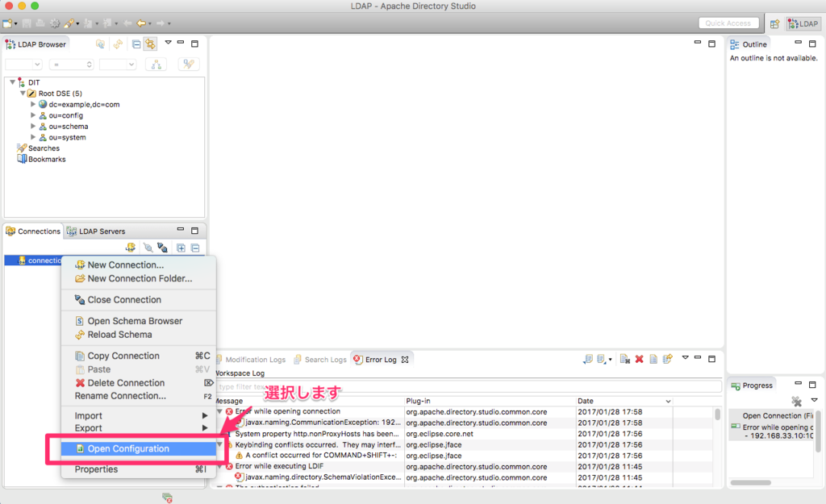Click the search scope tree icon button

click(156, 65)
